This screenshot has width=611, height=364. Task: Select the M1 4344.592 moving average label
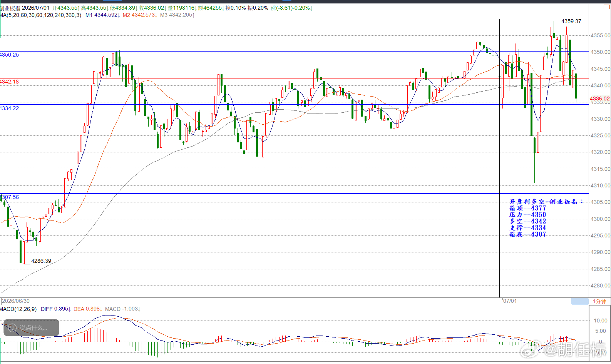pyautogui.click(x=102, y=15)
